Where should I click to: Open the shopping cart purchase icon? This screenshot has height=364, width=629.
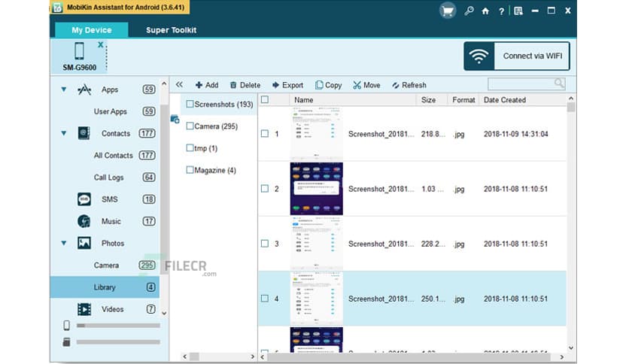pyautogui.click(x=447, y=11)
